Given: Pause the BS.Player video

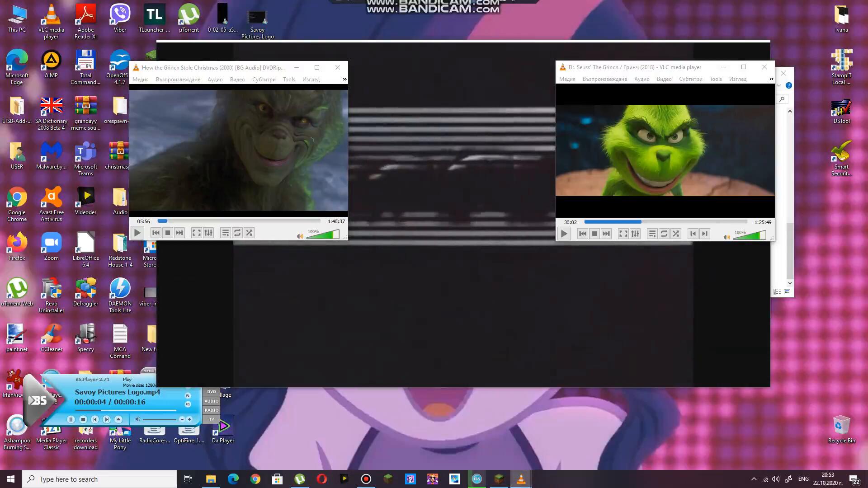Looking at the screenshot, I should (71, 419).
